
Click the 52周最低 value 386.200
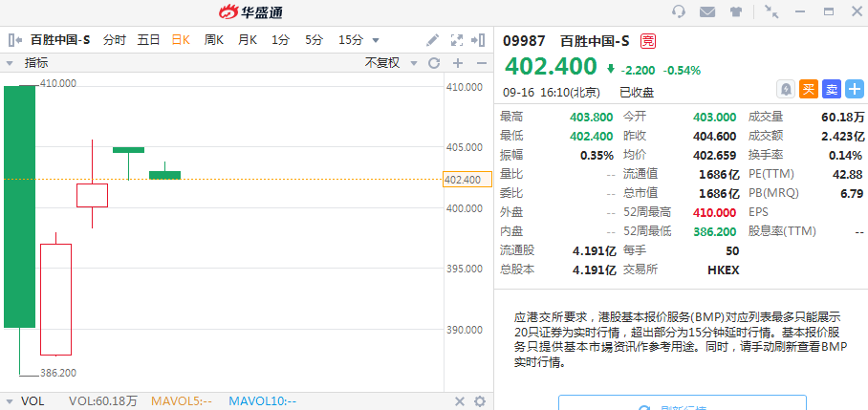[715, 231]
